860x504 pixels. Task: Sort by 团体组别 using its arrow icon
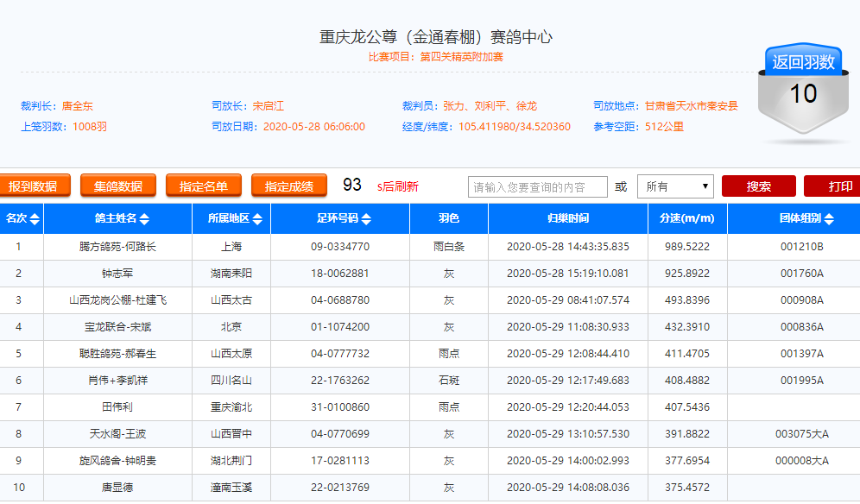[x=829, y=219]
